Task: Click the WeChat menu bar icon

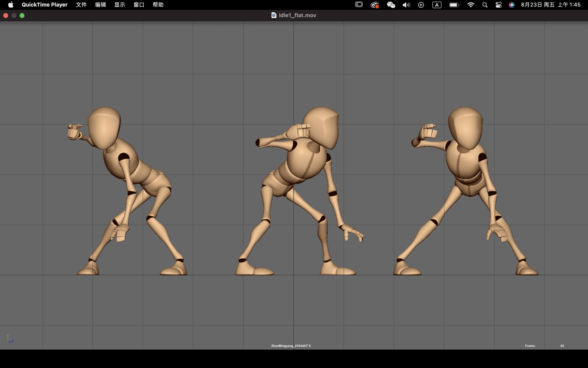Action: 391,5
